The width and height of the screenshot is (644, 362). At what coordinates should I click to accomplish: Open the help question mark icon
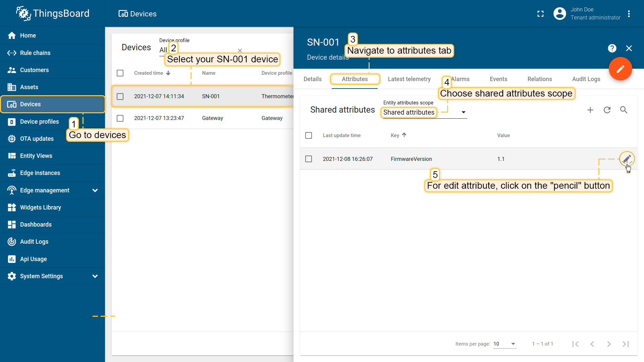pyautogui.click(x=612, y=48)
